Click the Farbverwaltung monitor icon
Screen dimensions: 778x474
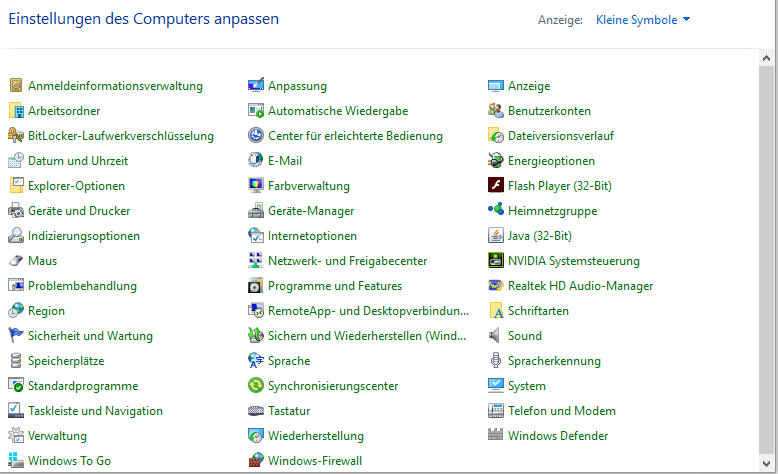(256, 185)
